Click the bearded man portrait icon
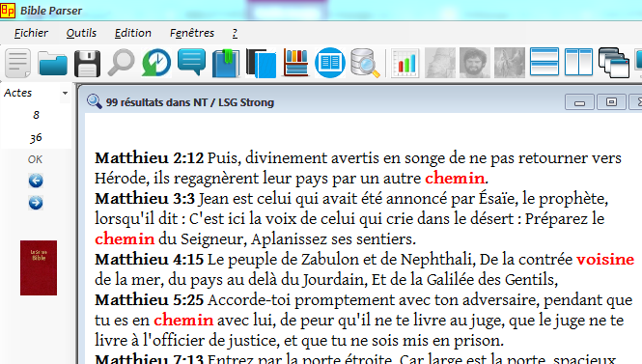The width and height of the screenshot is (642, 364). tap(475, 63)
